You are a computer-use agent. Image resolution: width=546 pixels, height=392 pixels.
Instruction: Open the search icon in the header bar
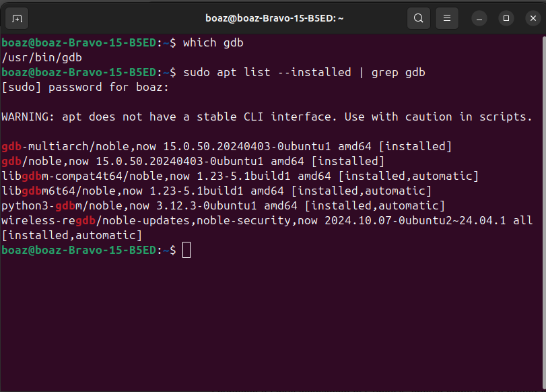tap(418, 18)
